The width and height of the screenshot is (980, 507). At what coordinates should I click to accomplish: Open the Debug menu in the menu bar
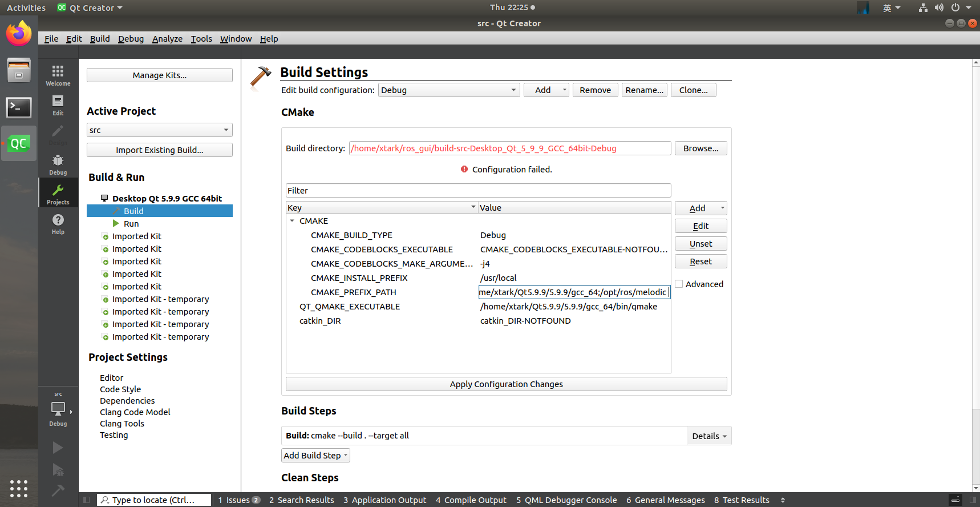(131, 39)
